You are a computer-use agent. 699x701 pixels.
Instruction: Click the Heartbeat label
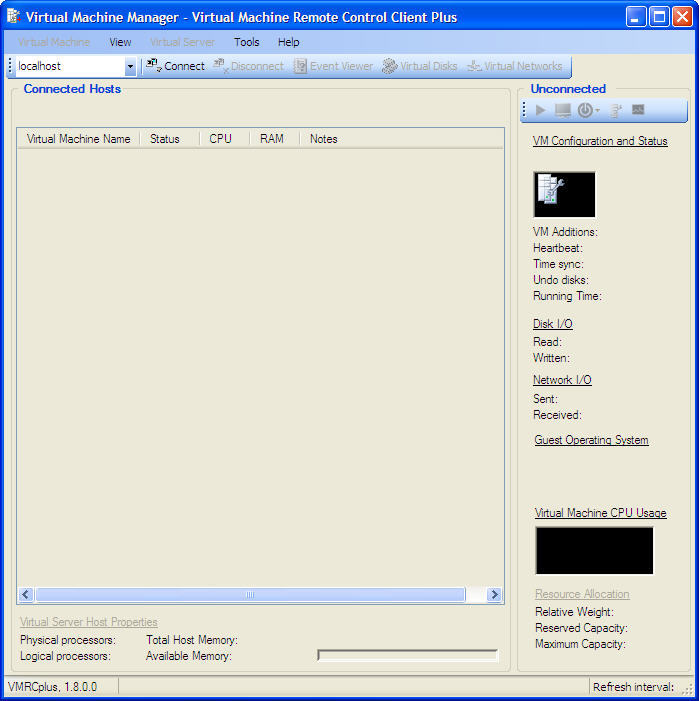click(558, 248)
